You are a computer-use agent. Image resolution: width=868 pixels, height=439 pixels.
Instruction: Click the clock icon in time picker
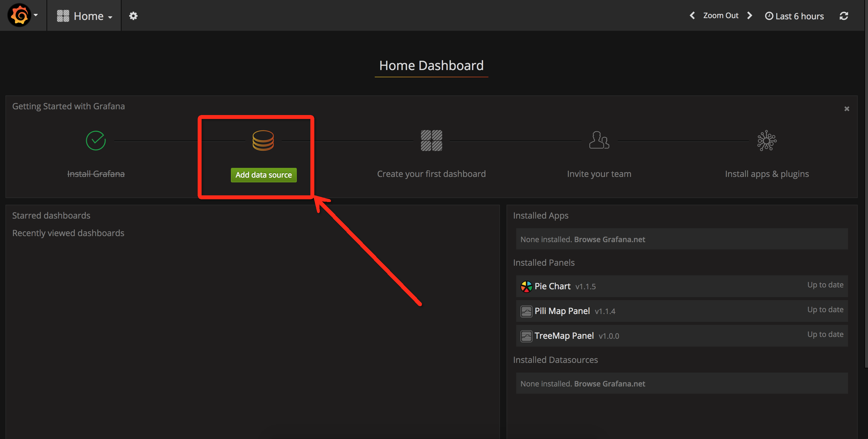click(769, 16)
